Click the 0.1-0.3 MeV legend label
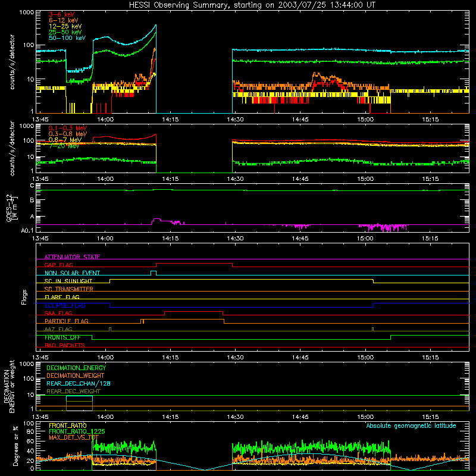The width and height of the screenshot is (476, 476). [67, 128]
